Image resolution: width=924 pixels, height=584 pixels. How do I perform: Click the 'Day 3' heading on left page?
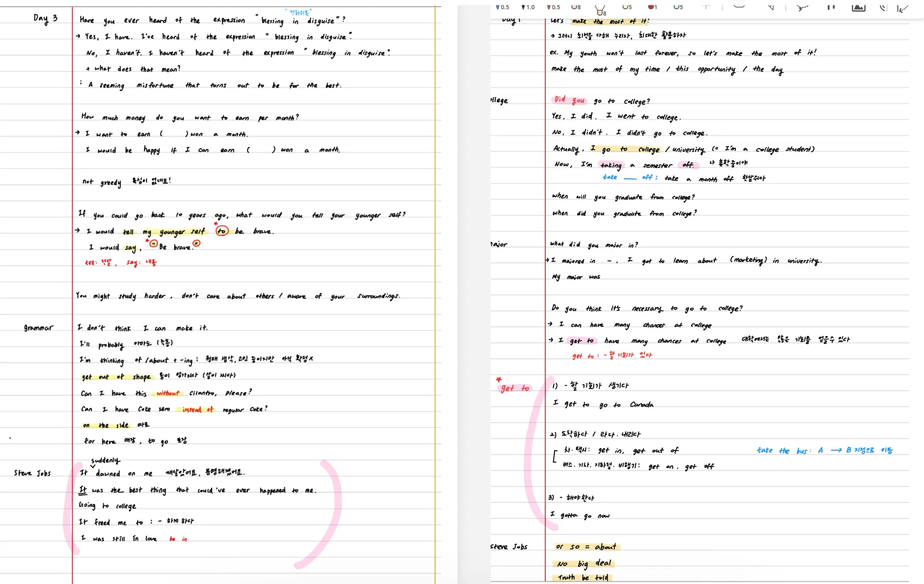pos(45,18)
